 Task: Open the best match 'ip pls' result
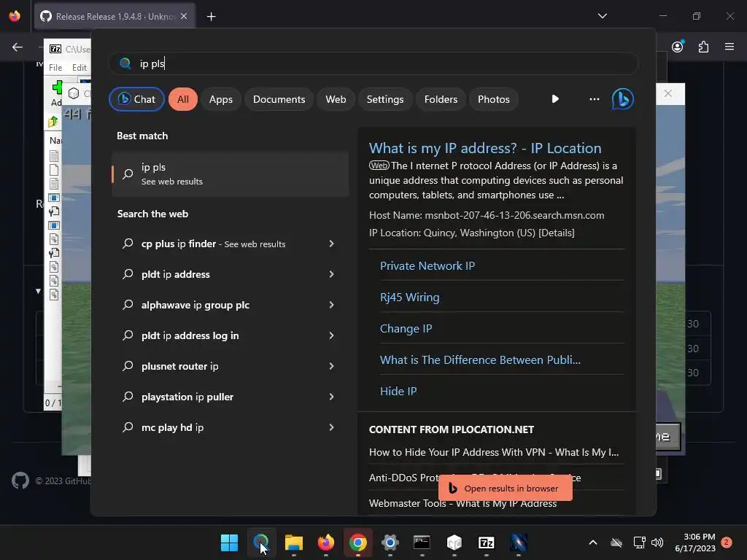pos(230,174)
